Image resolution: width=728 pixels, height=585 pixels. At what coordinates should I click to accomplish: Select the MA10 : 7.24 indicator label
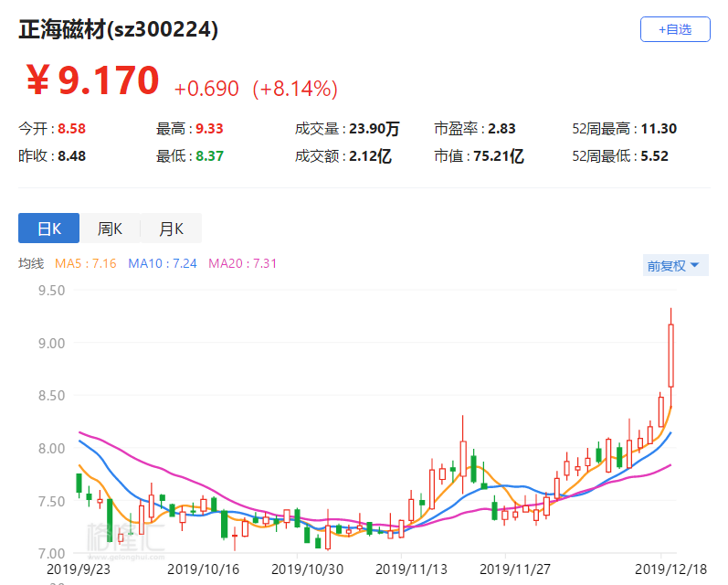pyautogui.click(x=163, y=263)
